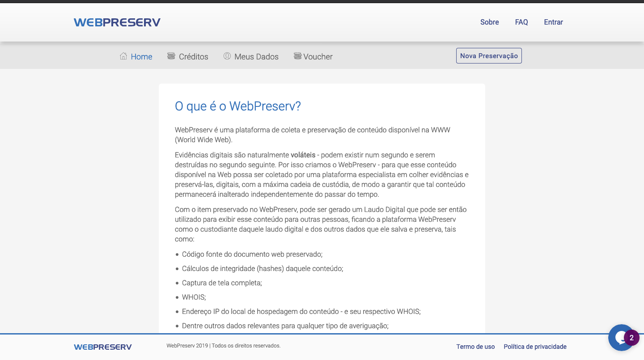
Task: Click the Créditos icon in the nav bar
Action: [x=171, y=56]
